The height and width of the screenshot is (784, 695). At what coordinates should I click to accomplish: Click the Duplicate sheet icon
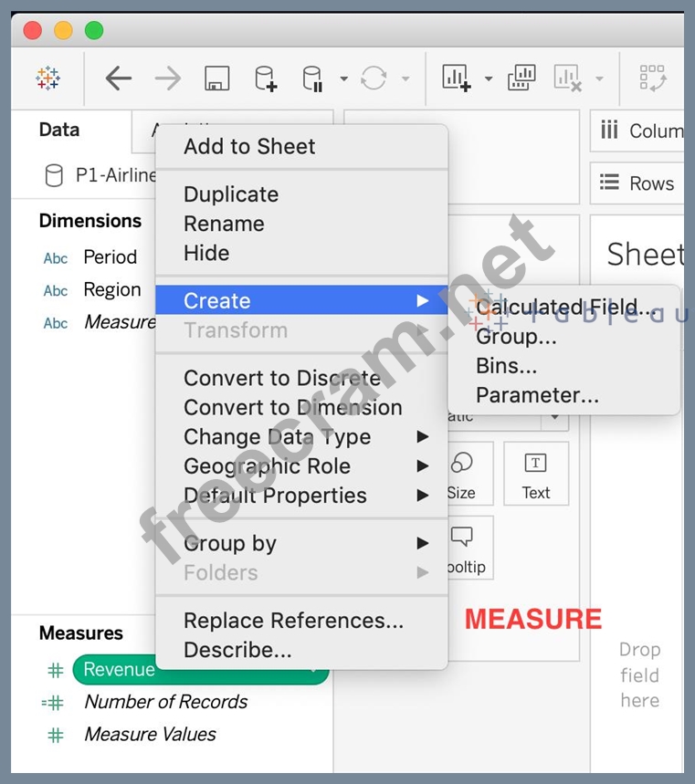click(x=521, y=78)
